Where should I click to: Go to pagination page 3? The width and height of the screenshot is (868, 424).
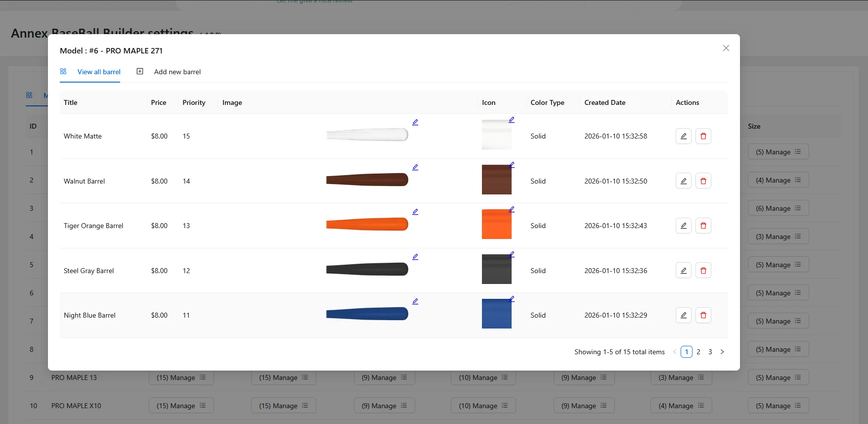click(x=710, y=352)
